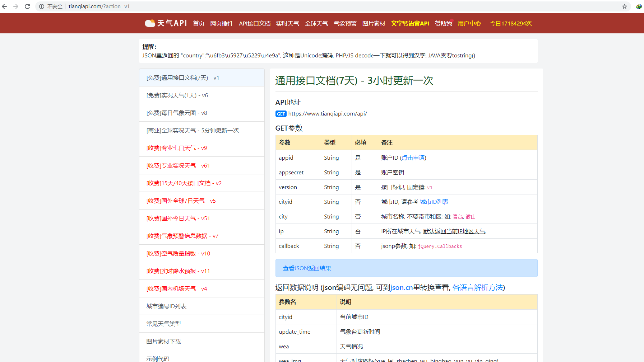Click the appsecret parameter cell
Viewport: 644px width, 362px height.
click(298, 172)
